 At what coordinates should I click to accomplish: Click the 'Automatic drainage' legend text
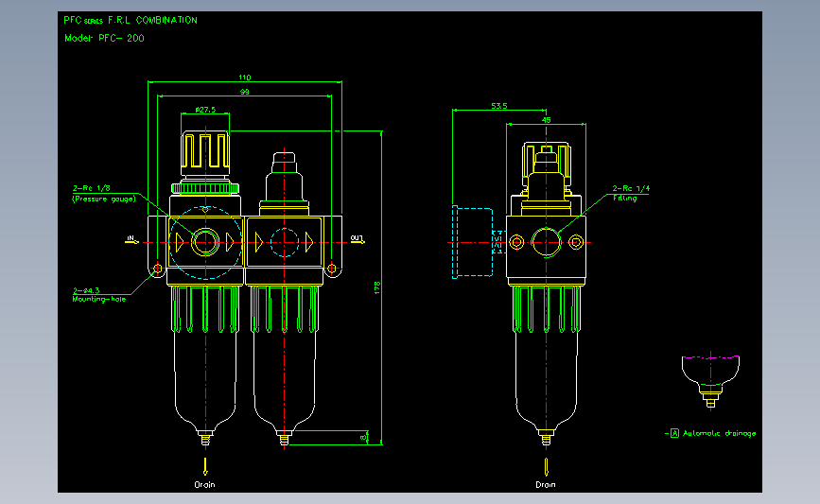(x=719, y=433)
